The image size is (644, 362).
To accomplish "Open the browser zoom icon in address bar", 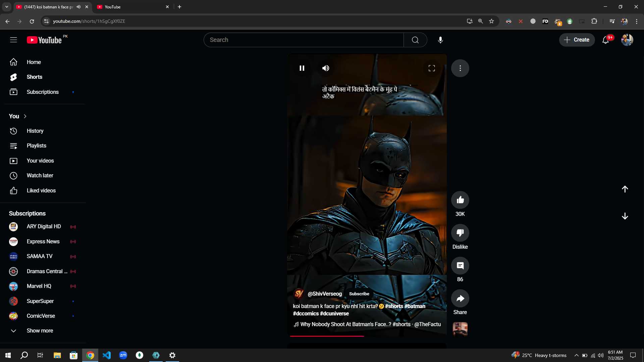I will (x=480, y=21).
